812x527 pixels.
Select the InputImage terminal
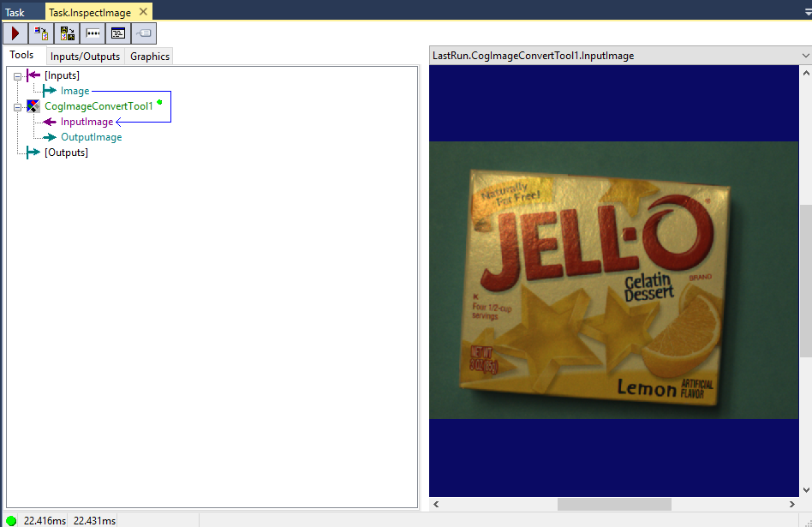tap(87, 122)
